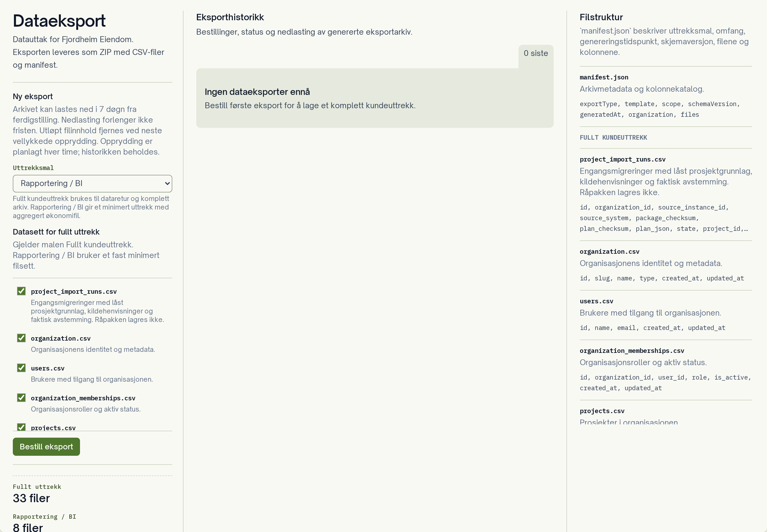Viewport: 767px width, 532px height.
Task: Click the "FULLT KUNDEUTTREKK" section label
Action: pyautogui.click(x=613, y=138)
